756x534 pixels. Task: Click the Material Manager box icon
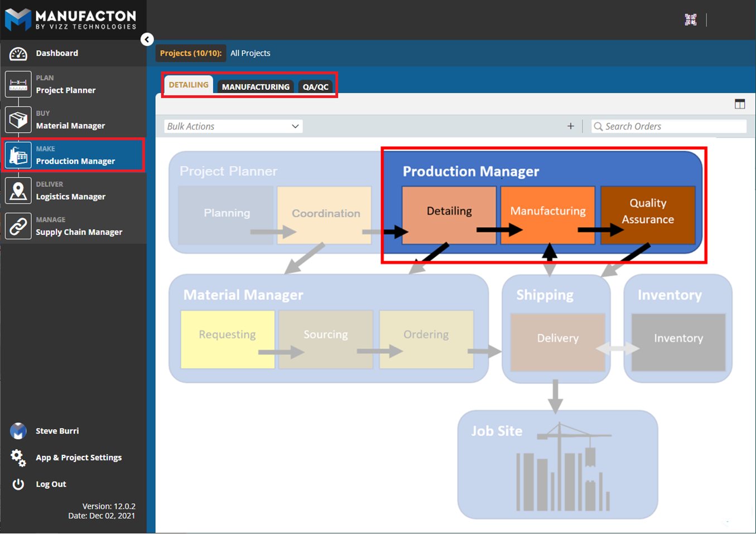[x=18, y=120]
